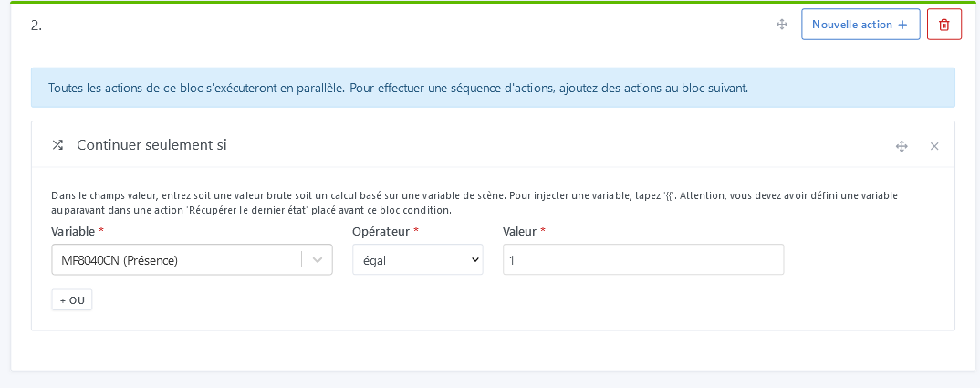Click the blue parallel actions info banner

tap(493, 89)
